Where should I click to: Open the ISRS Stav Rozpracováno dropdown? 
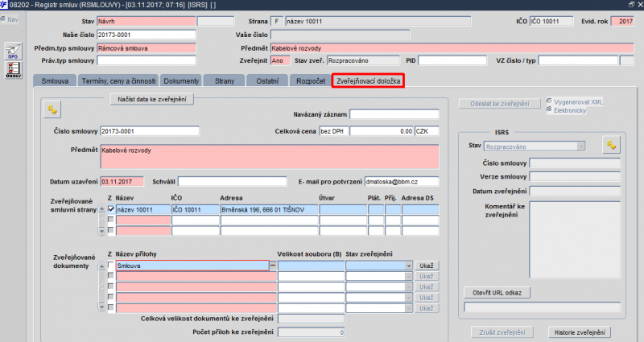point(579,146)
